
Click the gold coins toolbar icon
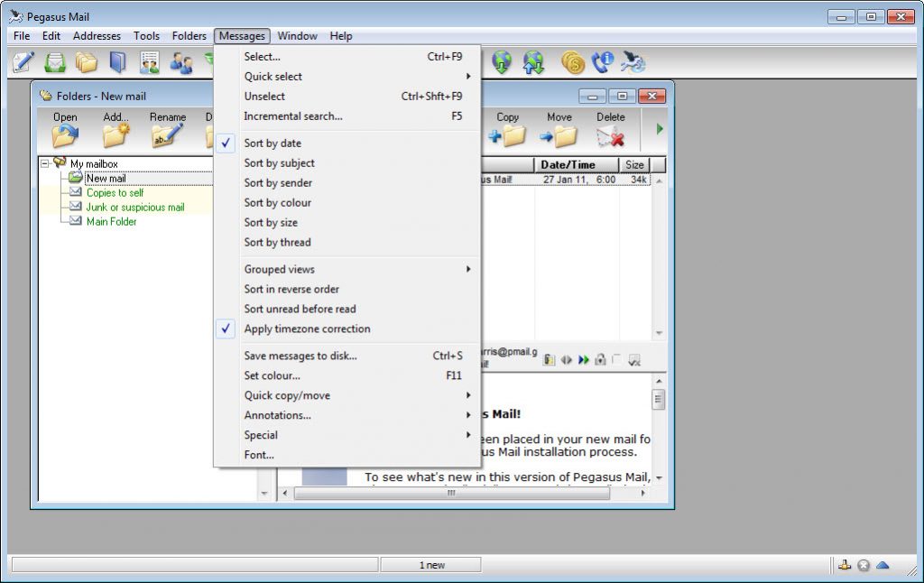pyautogui.click(x=572, y=62)
